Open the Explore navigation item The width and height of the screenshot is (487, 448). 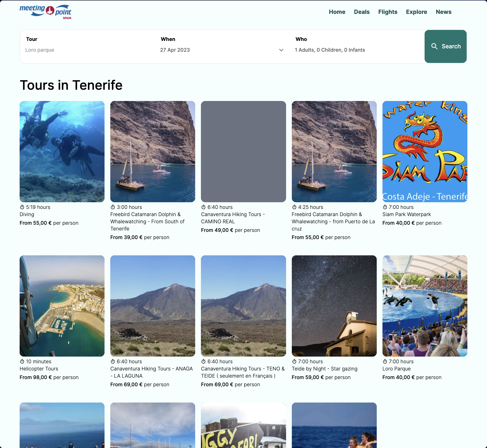tap(416, 12)
